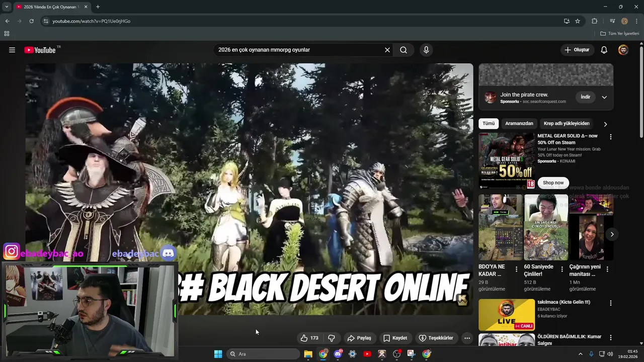Open the Chrome apps grid shortcut

7,34
